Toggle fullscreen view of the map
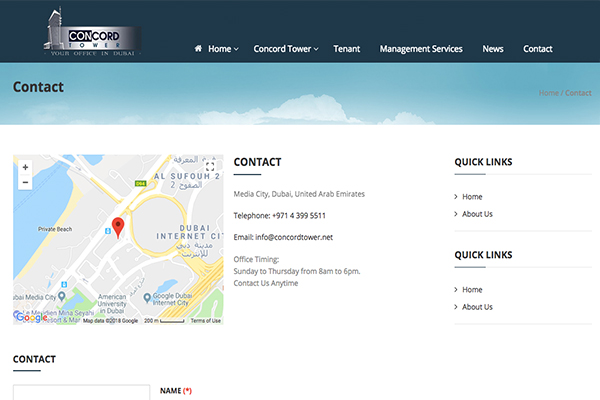600x400 pixels. pos(210,167)
